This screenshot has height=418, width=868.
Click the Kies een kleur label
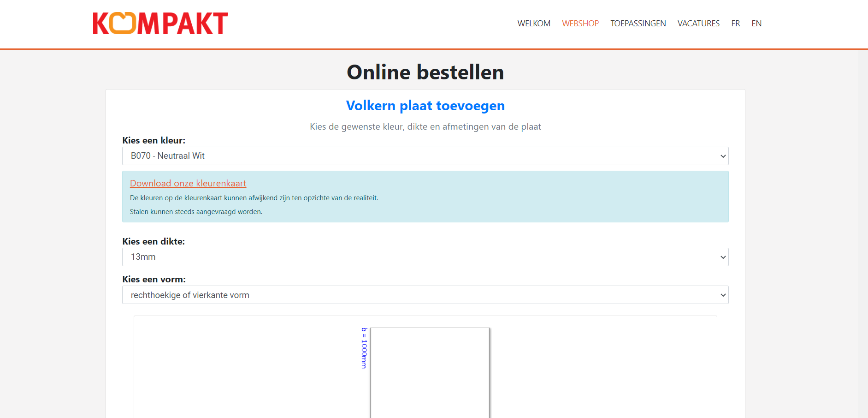[154, 140]
